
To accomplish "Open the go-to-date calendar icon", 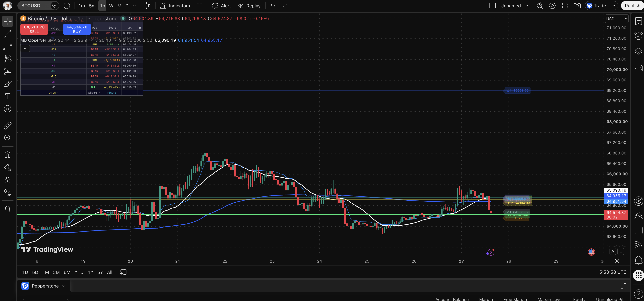I will tap(123, 272).
